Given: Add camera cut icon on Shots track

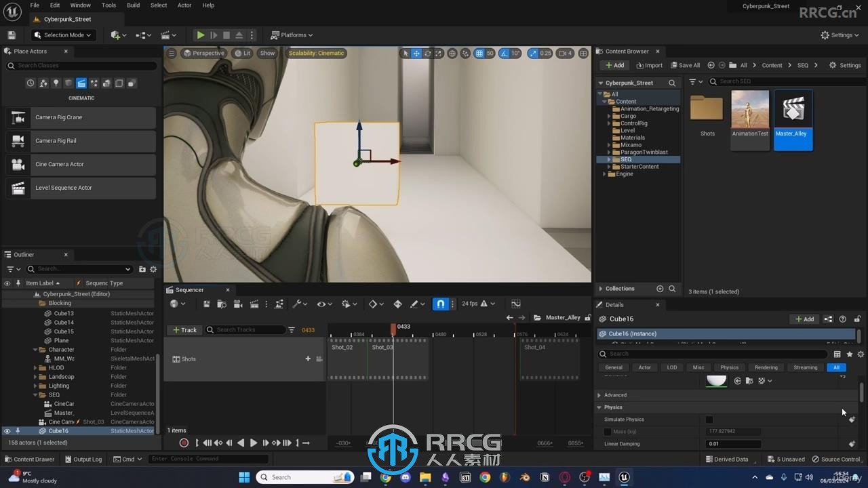Looking at the screenshot, I should pos(319,359).
